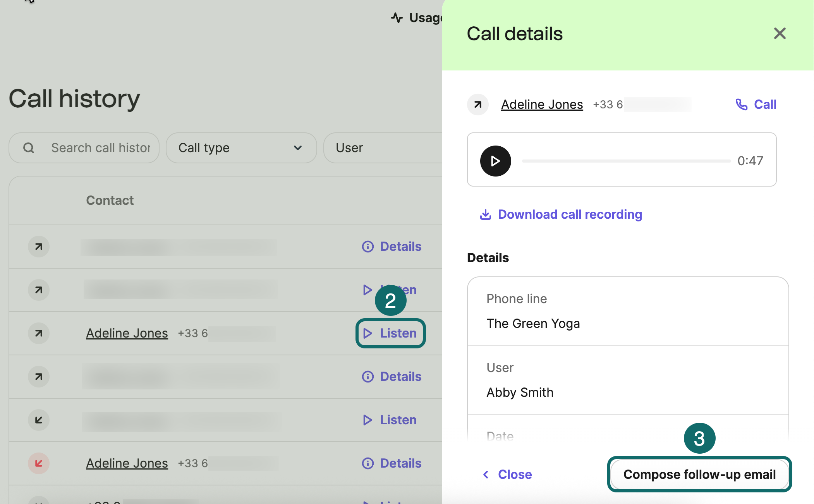Open Adeline Jones contact link in Call details

pos(542,105)
